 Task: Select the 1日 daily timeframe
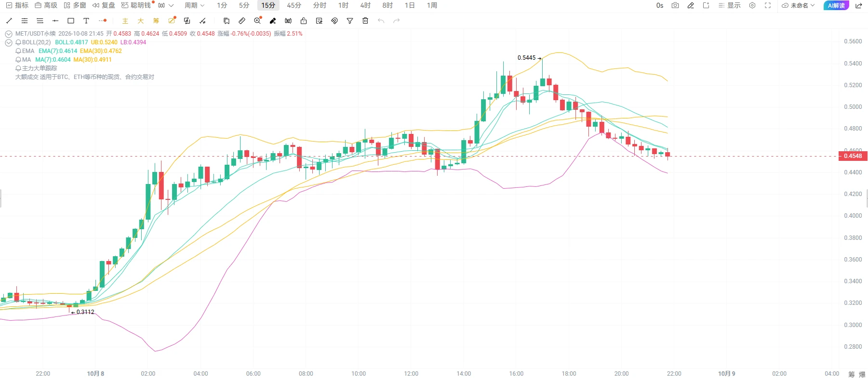[x=410, y=5]
